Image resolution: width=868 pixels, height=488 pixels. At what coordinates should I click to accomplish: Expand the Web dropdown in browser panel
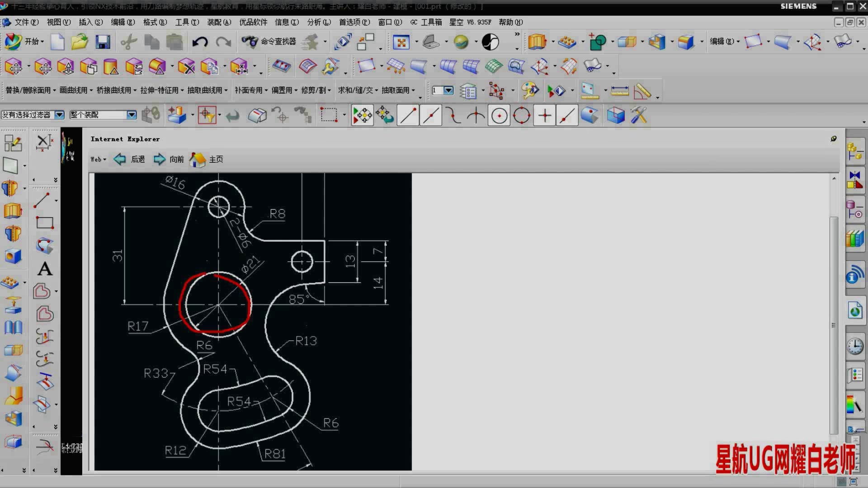click(x=98, y=160)
